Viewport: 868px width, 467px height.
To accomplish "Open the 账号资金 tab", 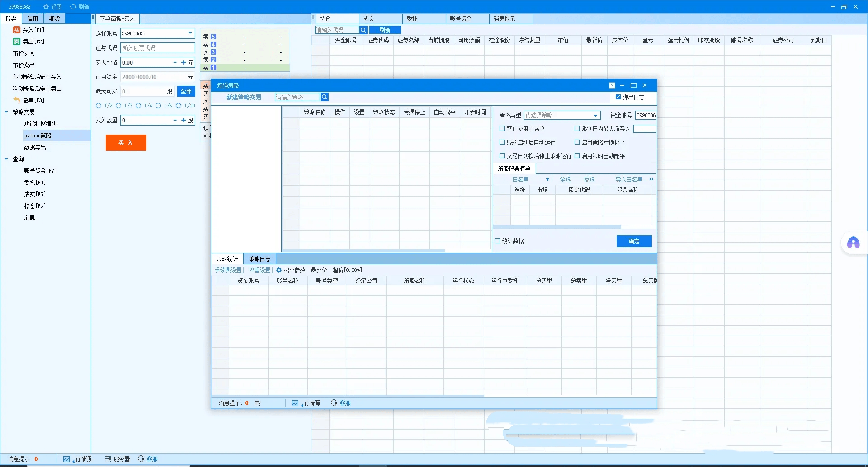I will pos(461,19).
